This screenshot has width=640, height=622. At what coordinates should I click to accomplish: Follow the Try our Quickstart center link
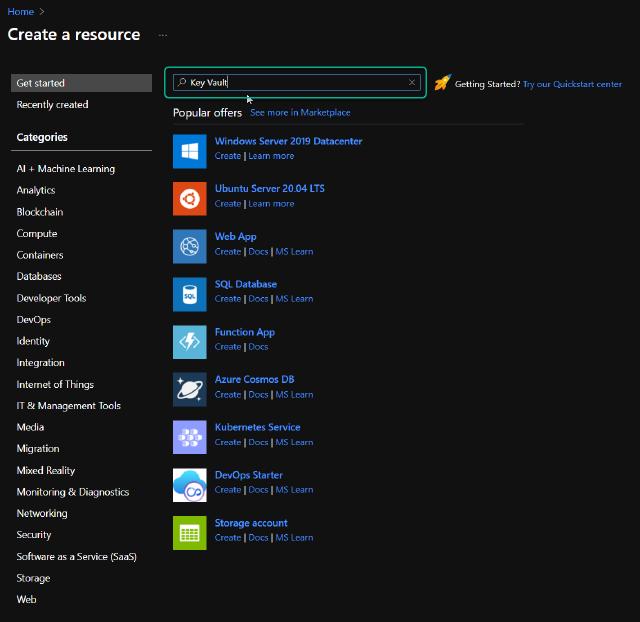click(572, 85)
